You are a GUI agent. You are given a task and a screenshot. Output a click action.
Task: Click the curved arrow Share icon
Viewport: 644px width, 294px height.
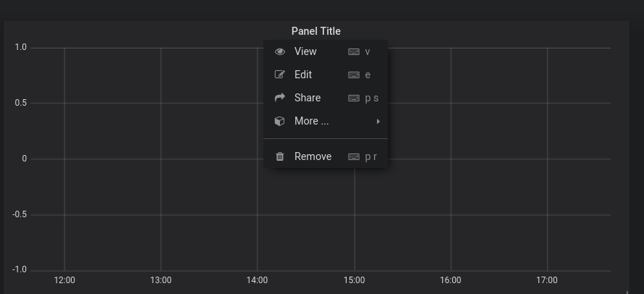click(x=280, y=98)
